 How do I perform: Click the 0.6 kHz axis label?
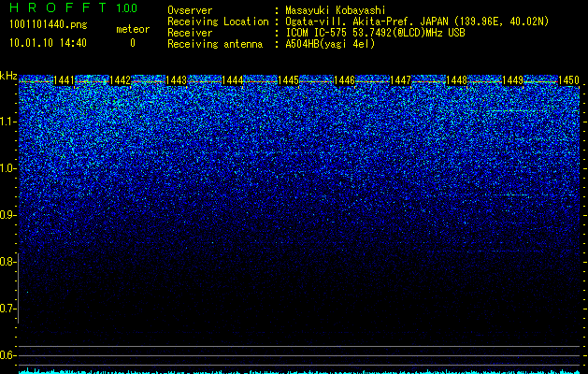(7, 355)
